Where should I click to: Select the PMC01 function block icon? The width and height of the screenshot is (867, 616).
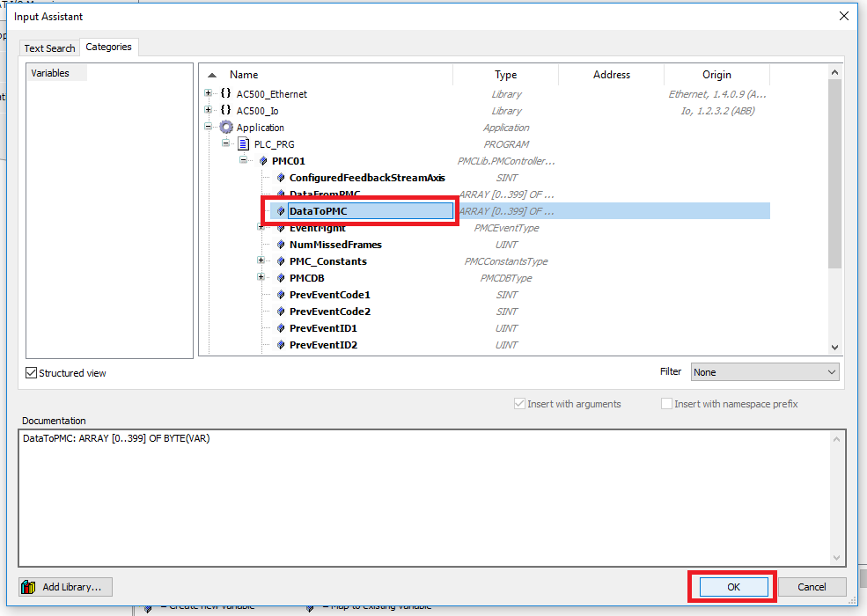[x=264, y=160]
